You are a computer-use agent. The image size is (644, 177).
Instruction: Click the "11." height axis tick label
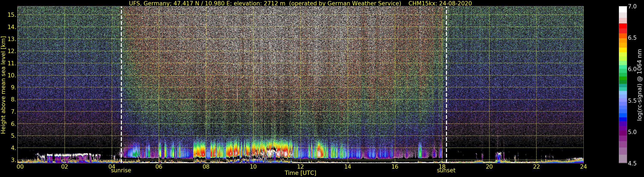click(12, 63)
